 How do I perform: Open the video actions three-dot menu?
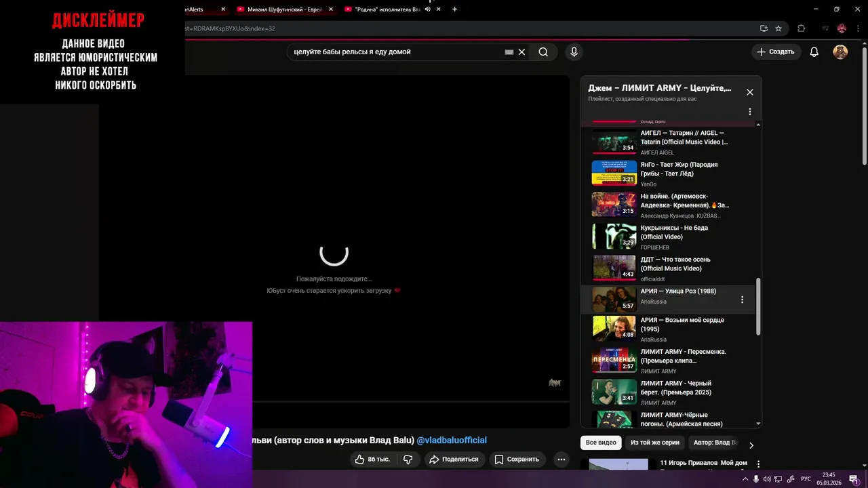(x=561, y=460)
